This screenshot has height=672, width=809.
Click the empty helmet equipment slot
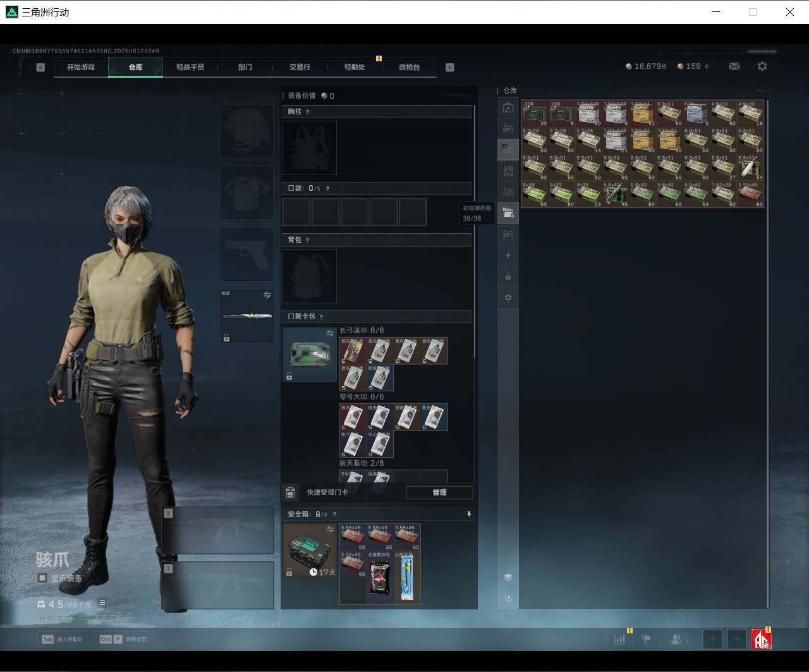tap(247, 131)
